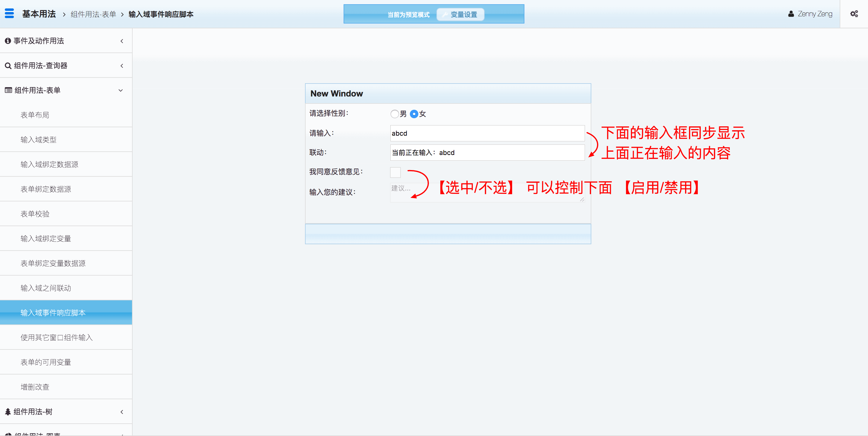Collapse the 组件用法-表单 section chevron
Viewport: 868px width, 436px height.
tap(121, 90)
